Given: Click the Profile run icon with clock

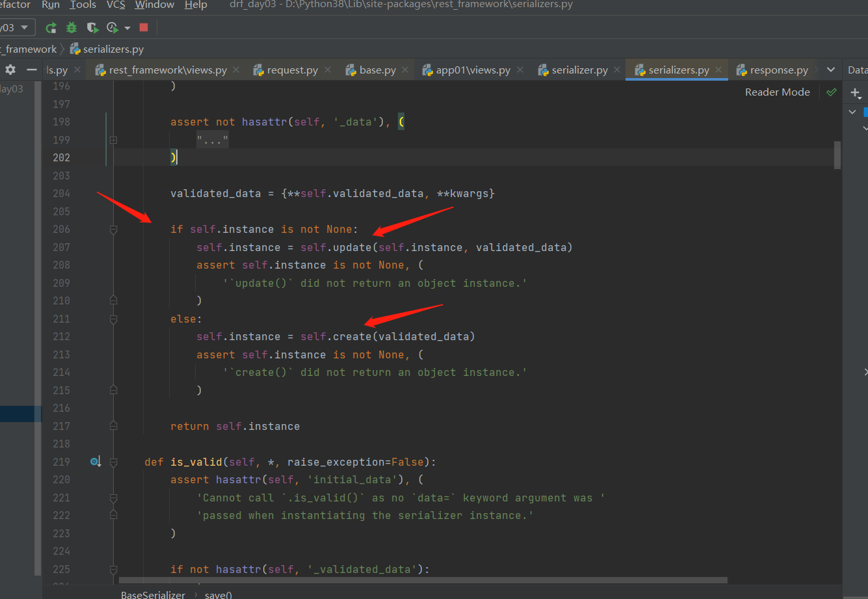Looking at the screenshot, I should (x=112, y=27).
